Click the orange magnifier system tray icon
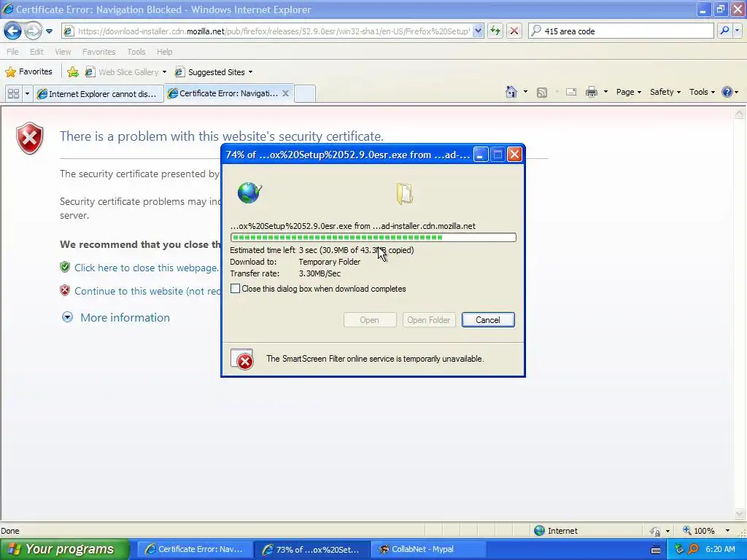This screenshot has width=747, height=560. point(693,549)
